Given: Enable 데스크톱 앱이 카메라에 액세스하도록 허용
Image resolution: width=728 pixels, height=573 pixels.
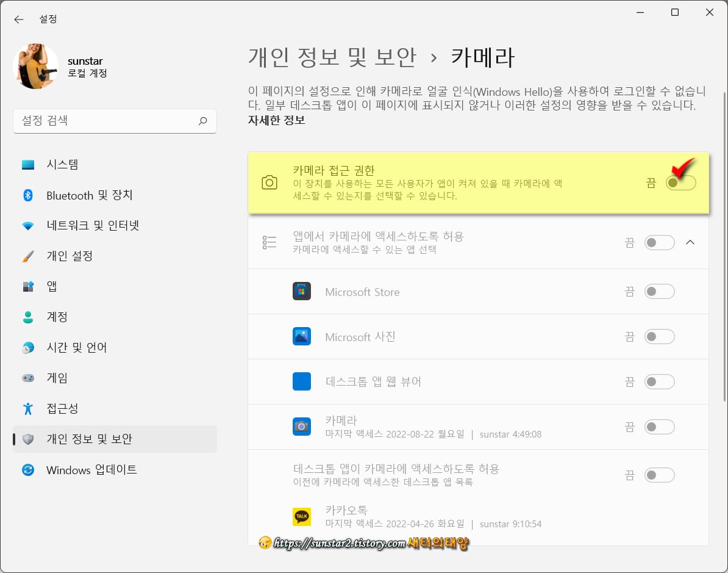Looking at the screenshot, I should pyautogui.click(x=659, y=475).
